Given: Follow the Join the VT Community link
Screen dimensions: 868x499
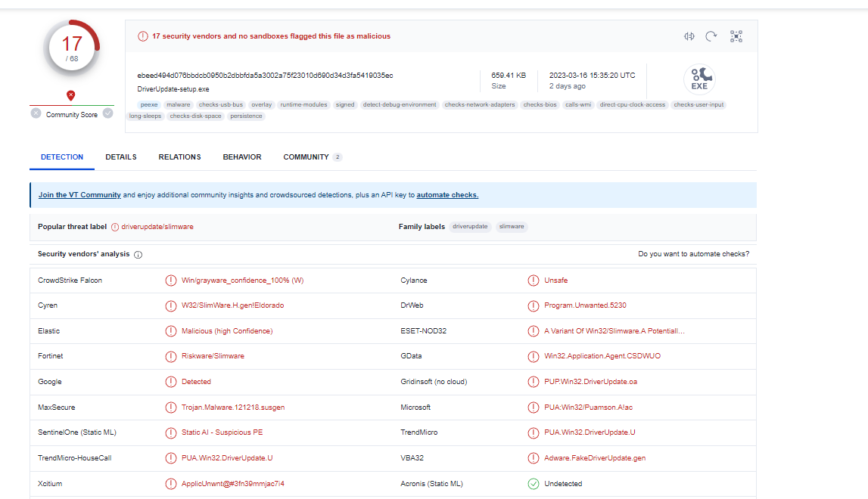Looking at the screenshot, I should pyautogui.click(x=79, y=195).
